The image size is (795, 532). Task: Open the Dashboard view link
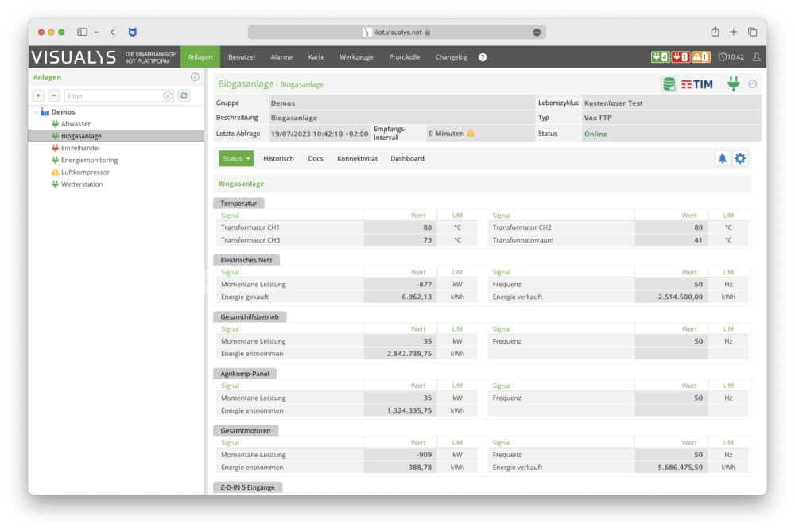407,158
